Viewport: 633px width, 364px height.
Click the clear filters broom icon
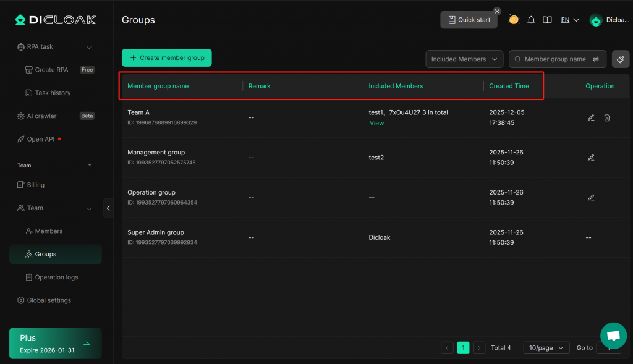coord(621,59)
